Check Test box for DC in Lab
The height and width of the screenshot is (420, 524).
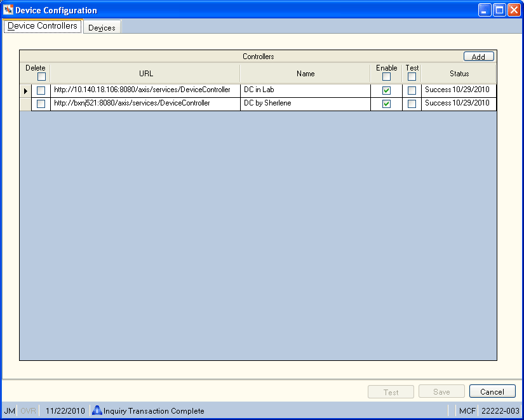tap(412, 90)
